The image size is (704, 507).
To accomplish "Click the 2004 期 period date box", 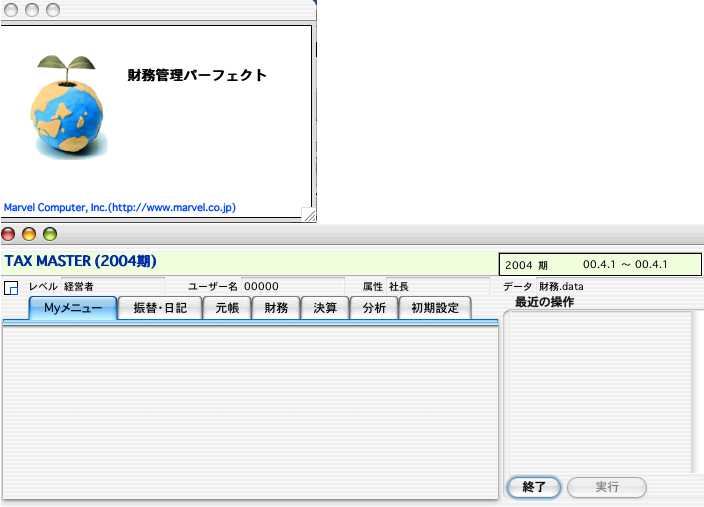I will click(599, 265).
